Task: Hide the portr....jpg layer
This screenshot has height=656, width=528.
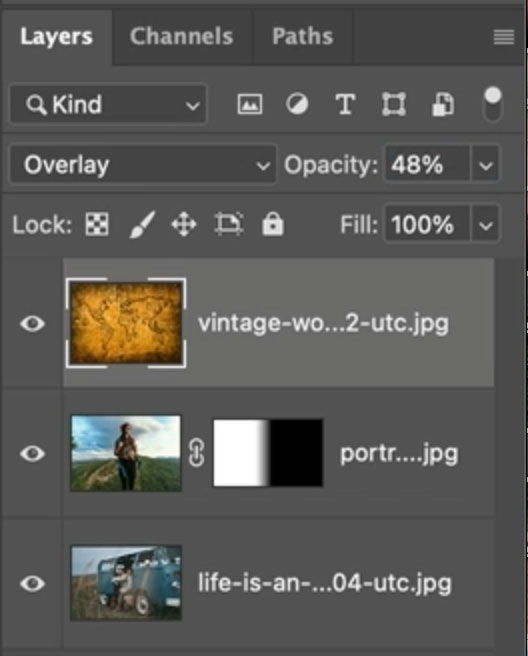Action: [32, 454]
